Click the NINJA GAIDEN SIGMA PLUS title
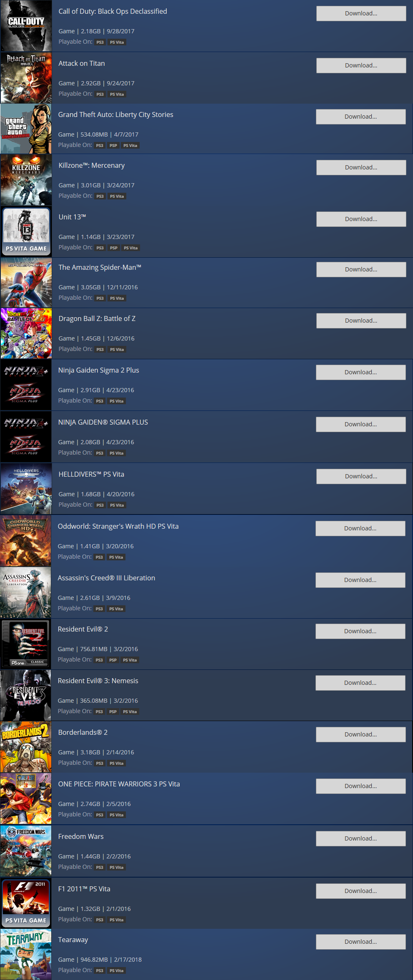Screen dimensions: 413x980 [x=103, y=422]
